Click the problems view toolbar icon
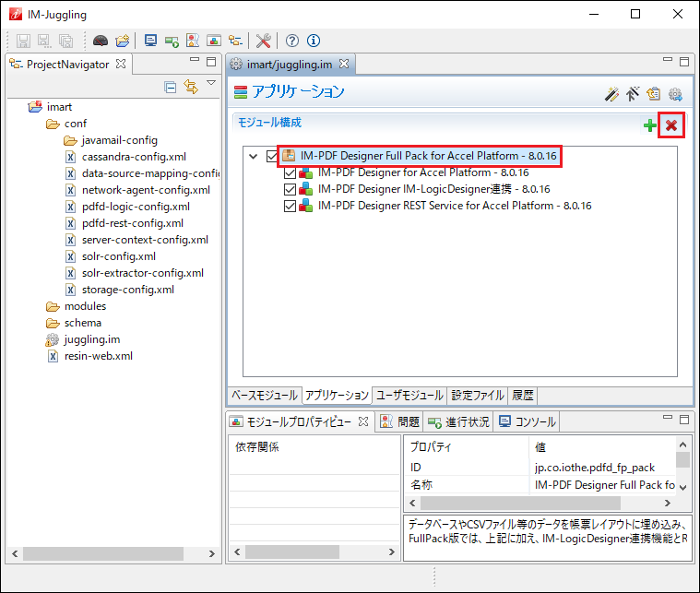The height and width of the screenshot is (593, 700). click(193, 41)
